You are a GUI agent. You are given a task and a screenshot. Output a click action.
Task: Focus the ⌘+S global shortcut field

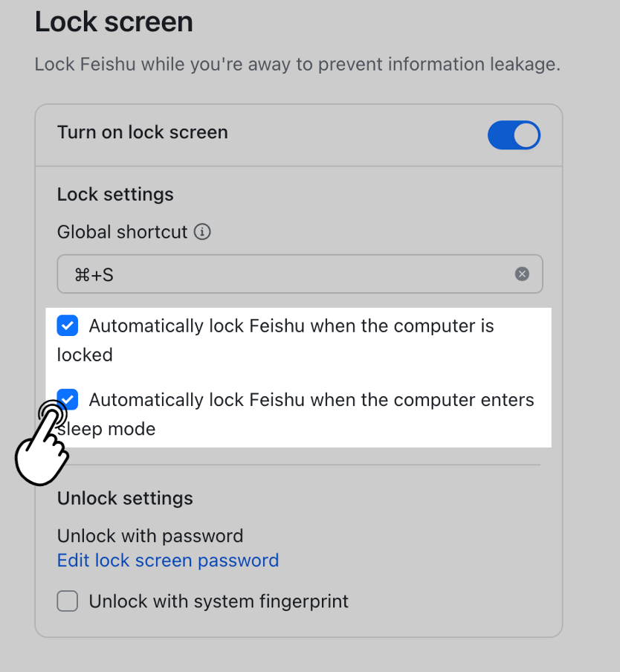pyautogui.click(x=290, y=274)
